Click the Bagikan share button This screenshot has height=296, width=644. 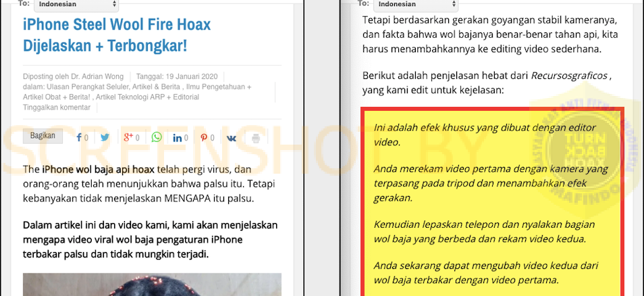pos(43,136)
